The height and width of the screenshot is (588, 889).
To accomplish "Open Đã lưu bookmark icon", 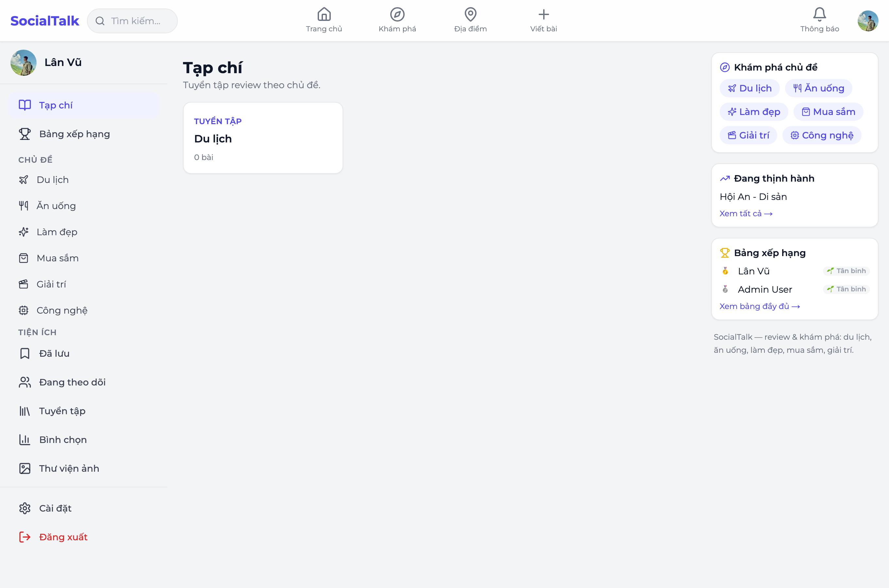I will pyautogui.click(x=25, y=353).
